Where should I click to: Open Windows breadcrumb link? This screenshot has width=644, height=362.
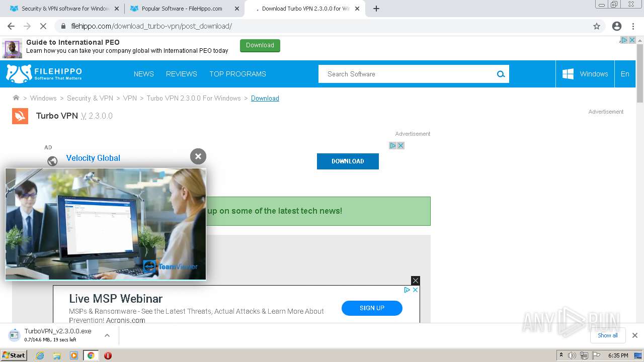43,98
